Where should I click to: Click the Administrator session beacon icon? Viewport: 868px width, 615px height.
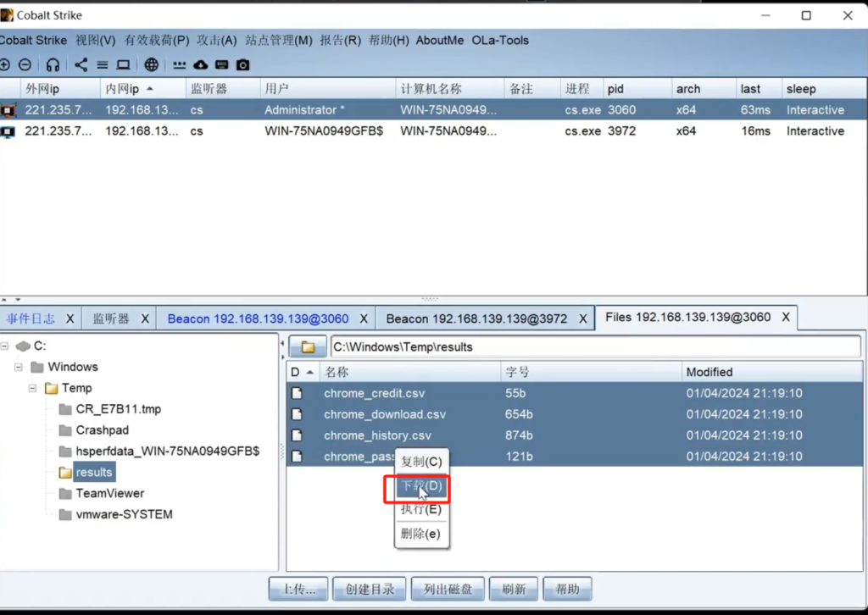tap(8, 111)
